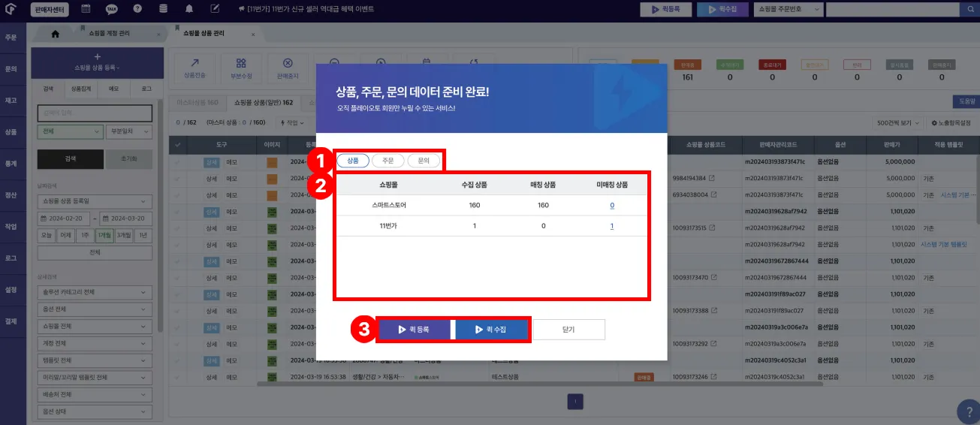Open the database stack icon
This screenshot has width=980, height=425.
click(164, 9)
